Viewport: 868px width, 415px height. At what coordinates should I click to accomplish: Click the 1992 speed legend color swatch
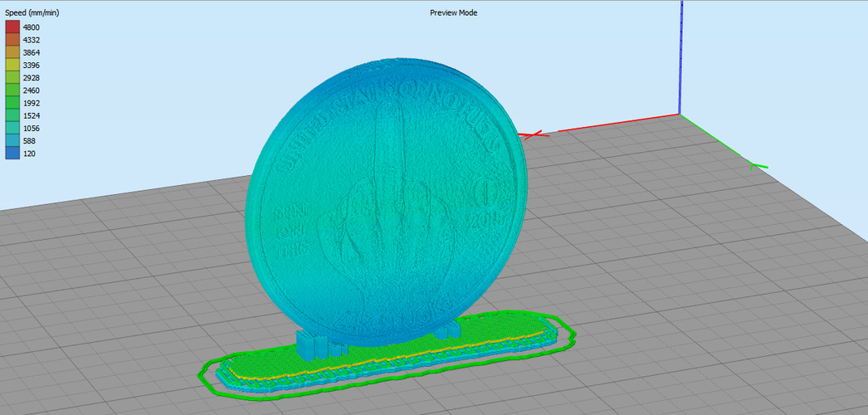pyautogui.click(x=12, y=103)
